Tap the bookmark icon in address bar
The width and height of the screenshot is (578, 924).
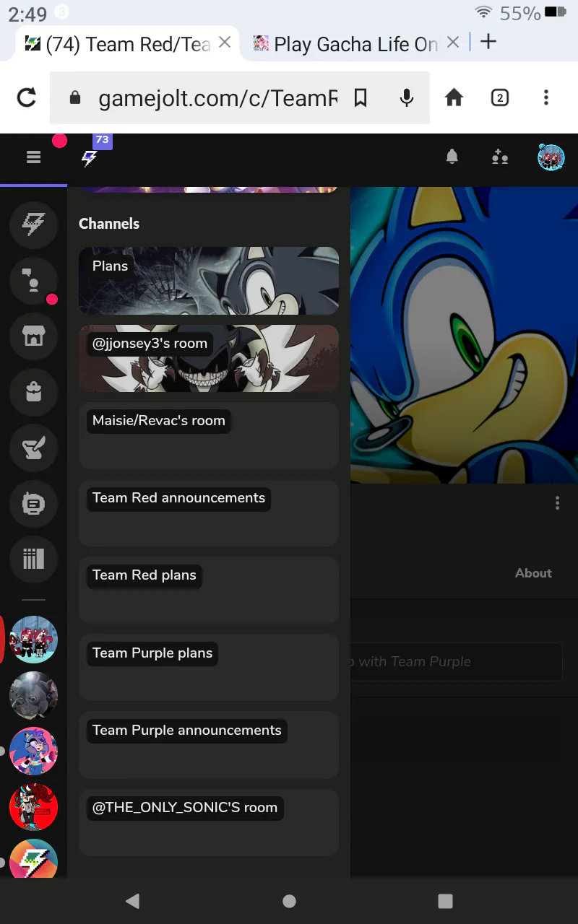pyautogui.click(x=361, y=97)
